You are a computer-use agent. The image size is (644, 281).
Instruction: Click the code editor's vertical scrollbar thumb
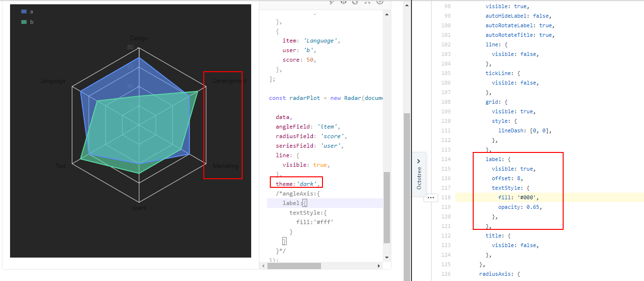[387, 207]
